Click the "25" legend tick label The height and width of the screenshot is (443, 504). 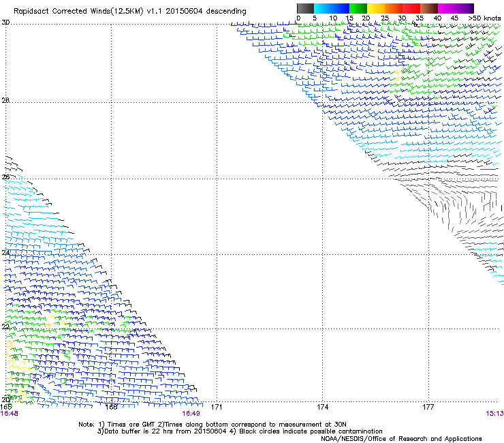(x=385, y=18)
